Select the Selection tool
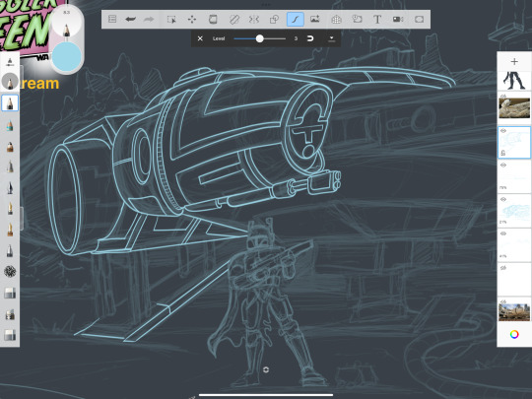532x399 pixels. [171, 20]
